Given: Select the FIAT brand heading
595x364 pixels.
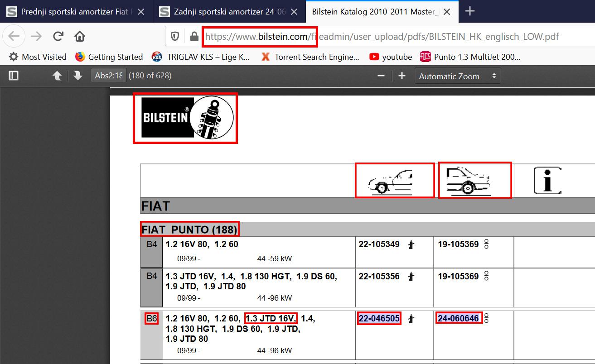Looking at the screenshot, I should tap(155, 206).
